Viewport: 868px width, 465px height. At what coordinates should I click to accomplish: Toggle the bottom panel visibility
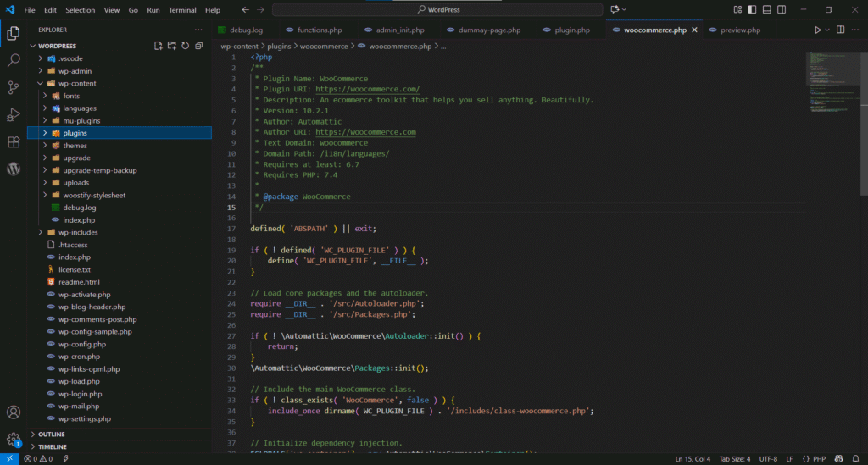pyautogui.click(x=766, y=10)
